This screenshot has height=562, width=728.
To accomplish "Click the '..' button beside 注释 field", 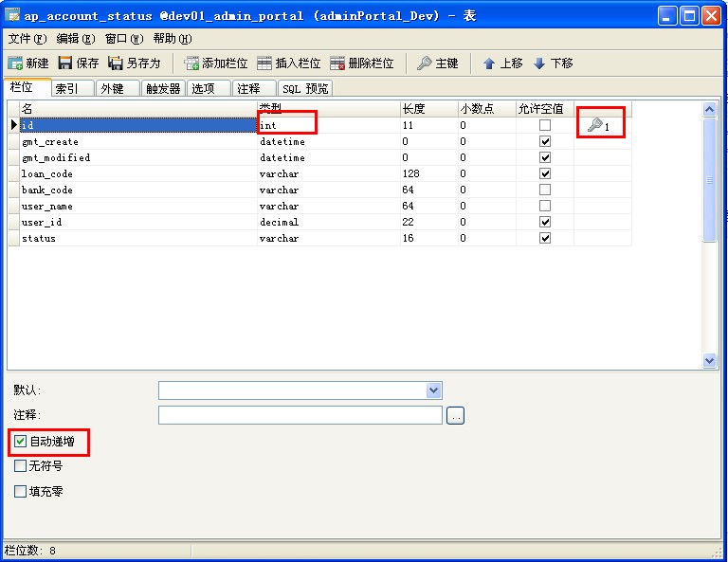I will point(455,415).
